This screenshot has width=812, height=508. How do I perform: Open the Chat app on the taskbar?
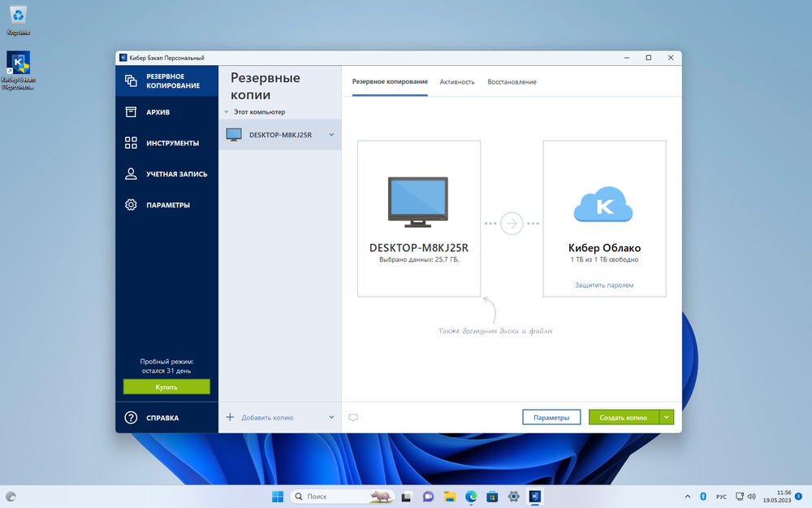(x=428, y=497)
